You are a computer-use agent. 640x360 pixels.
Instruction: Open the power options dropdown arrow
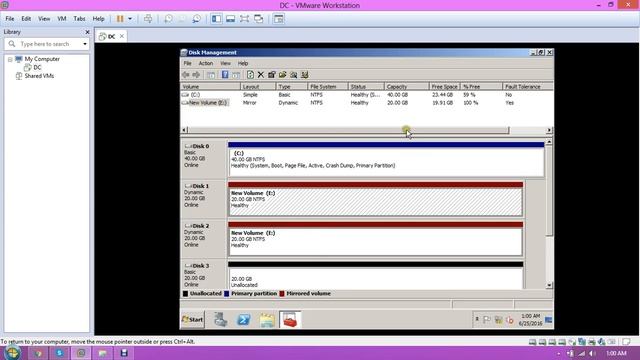tap(130, 19)
